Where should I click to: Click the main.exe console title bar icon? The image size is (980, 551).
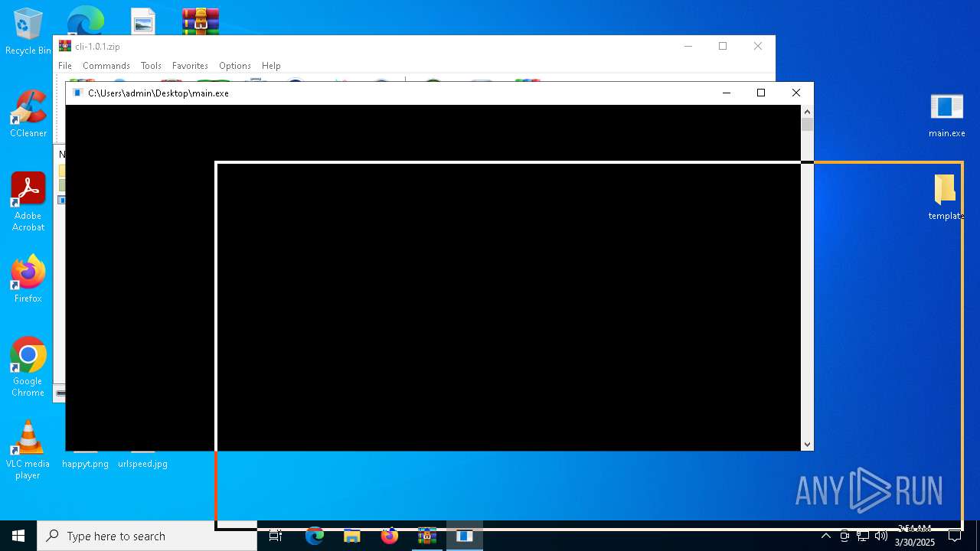pyautogui.click(x=77, y=93)
